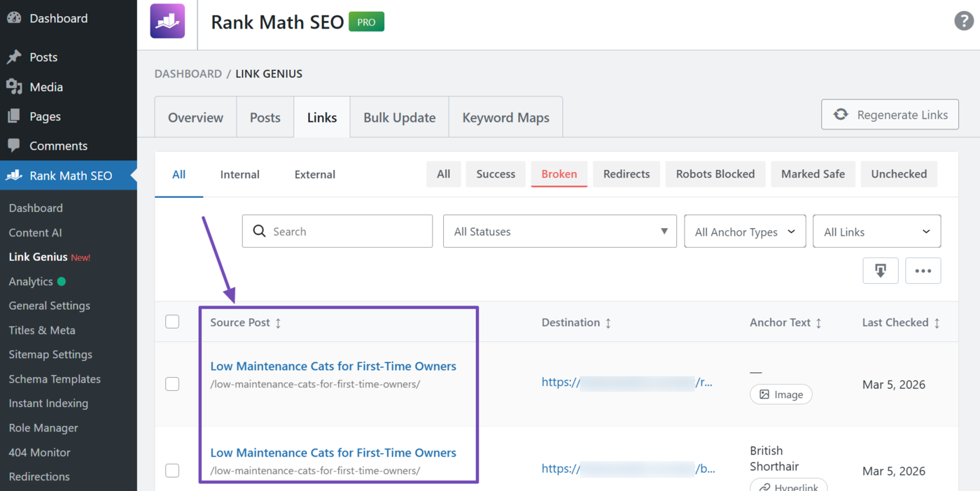980x491 pixels.
Task: Open second Low Maintenance Cats post link
Action: (x=333, y=453)
